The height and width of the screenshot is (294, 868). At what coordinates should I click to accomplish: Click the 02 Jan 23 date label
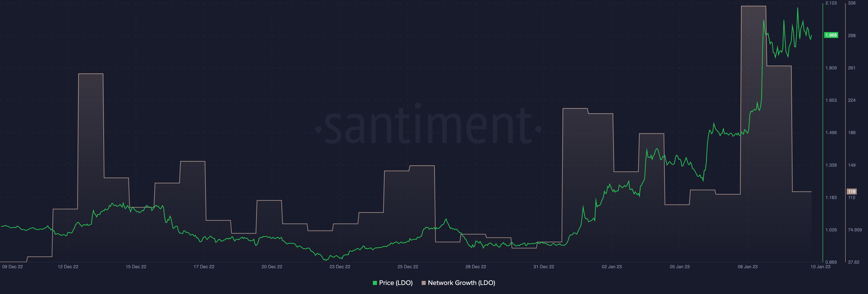tap(612, 267)
